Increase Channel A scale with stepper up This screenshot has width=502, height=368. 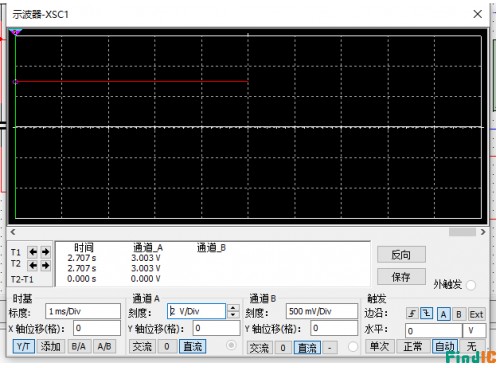coord(233,308)
